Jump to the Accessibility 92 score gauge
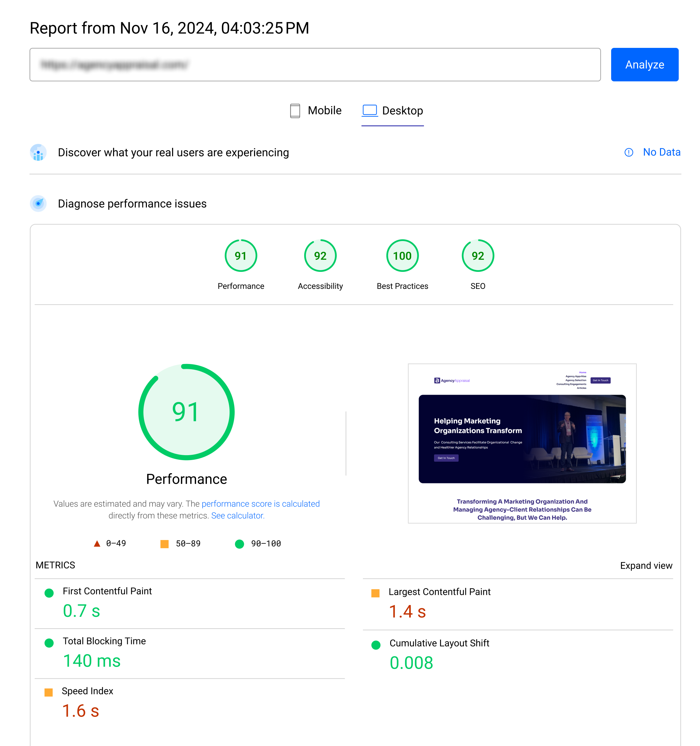This screenshot has height=746, width=700. point(320,255)
